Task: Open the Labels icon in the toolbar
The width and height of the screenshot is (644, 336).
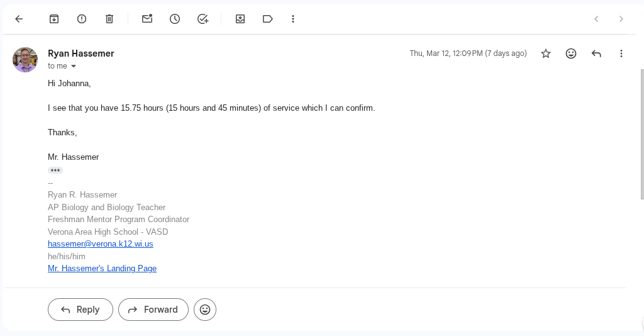Action: pyautogui.click(x=268, y=19)
